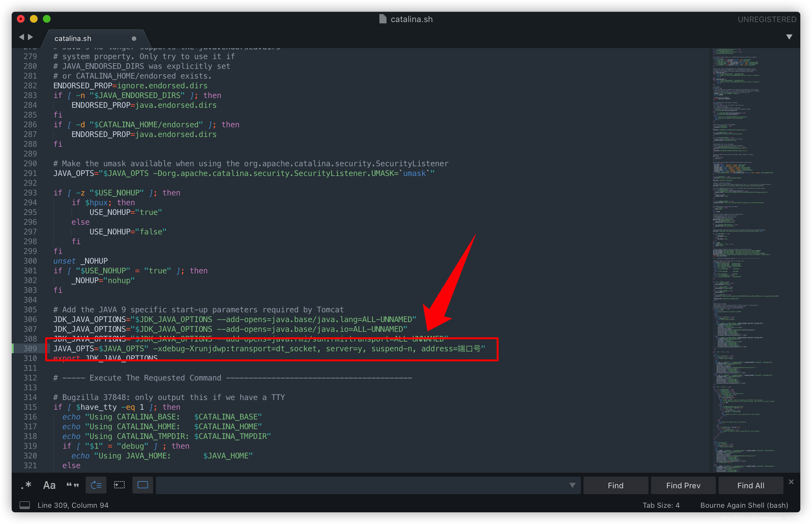Viewport: 812px width, 524px height.
Task: Click the Find All button
Action: pyautogui.click(x=751, y=486)
